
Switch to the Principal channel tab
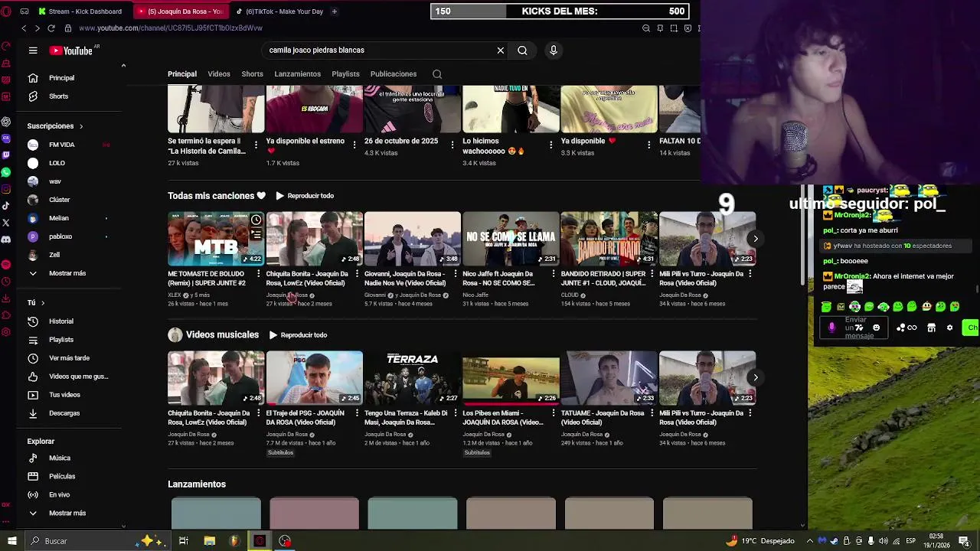(182, 74)
